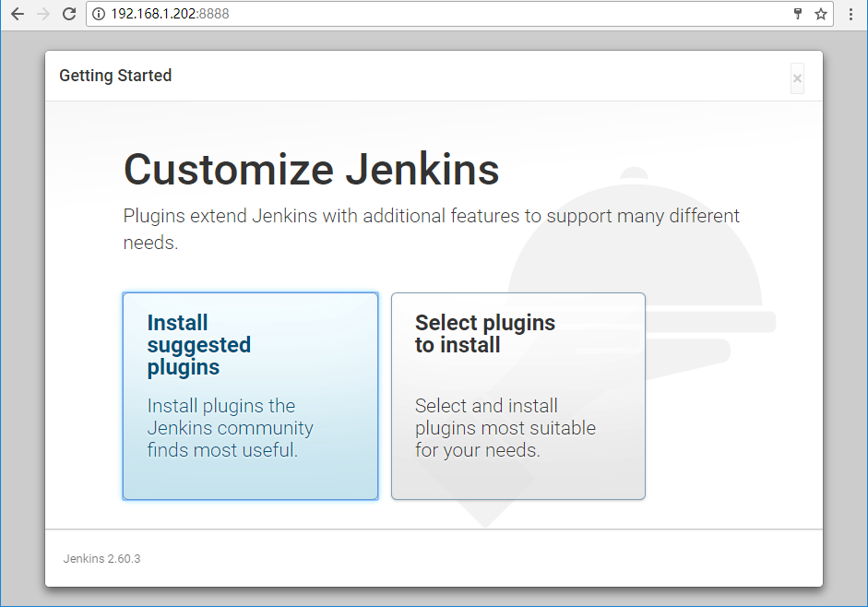Close the Getting Started dialog
This screenshot has width=868, height=607.
point(797,78)
